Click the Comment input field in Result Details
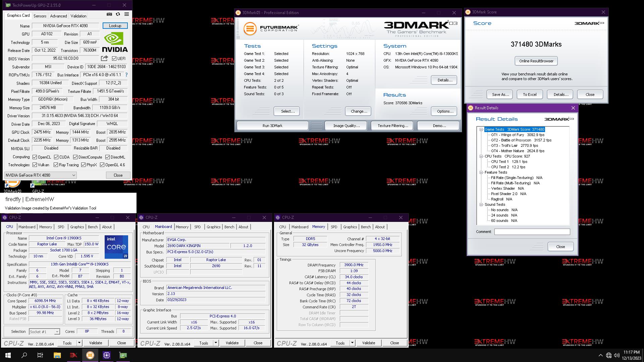The width and height of the screenshot is (644, 362). [x=532, y=232]
